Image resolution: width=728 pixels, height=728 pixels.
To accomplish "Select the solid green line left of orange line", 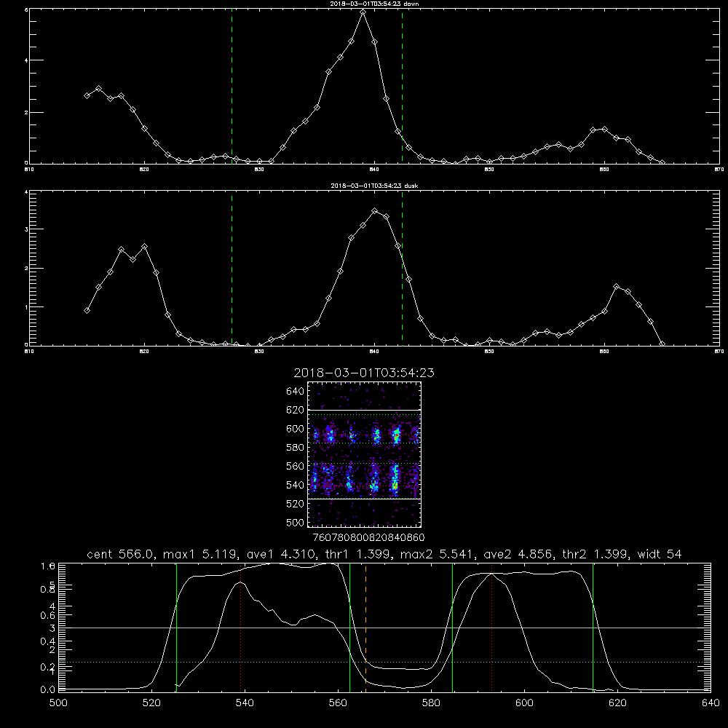I will [x=349, y=627].
